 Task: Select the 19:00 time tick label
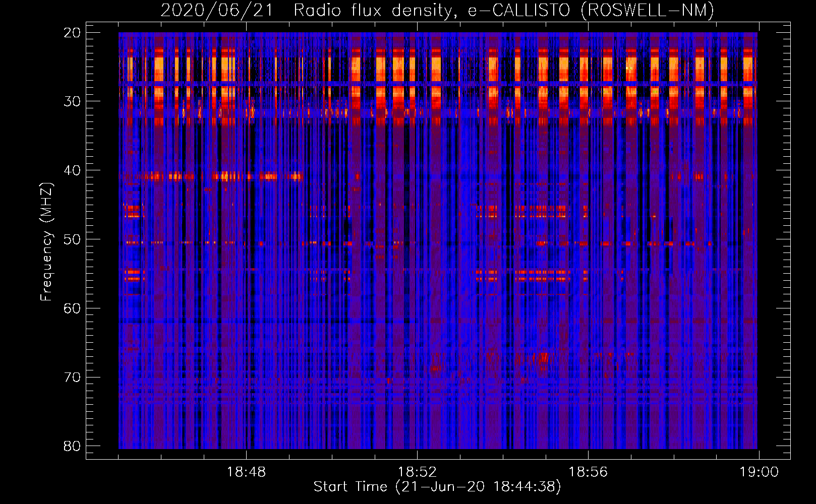tap(759, 472)
